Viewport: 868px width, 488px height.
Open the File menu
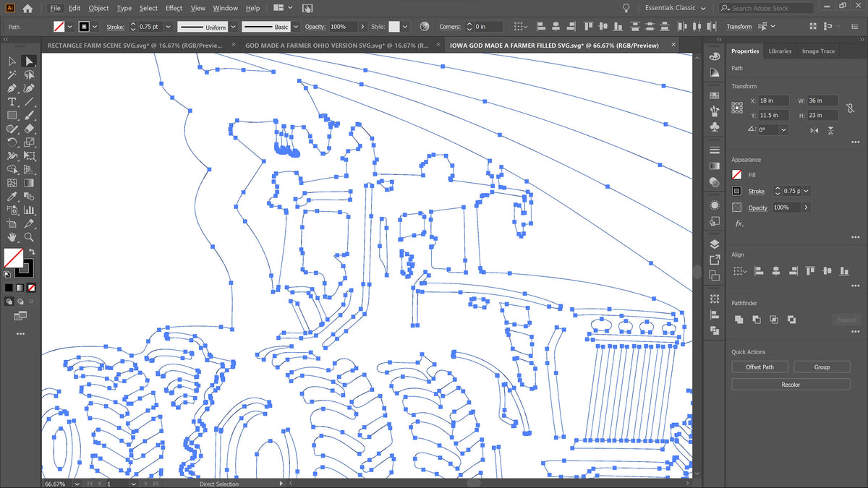(x=55, y=8)
